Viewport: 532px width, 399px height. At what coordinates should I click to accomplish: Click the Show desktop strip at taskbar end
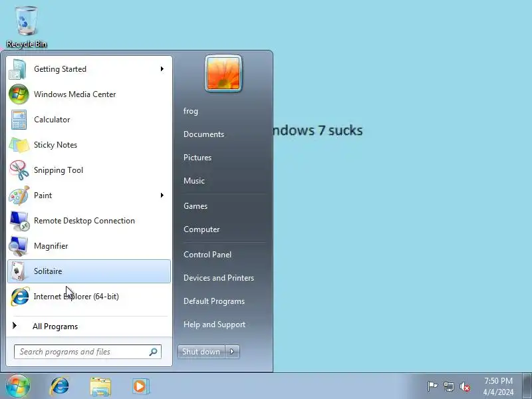527,386
